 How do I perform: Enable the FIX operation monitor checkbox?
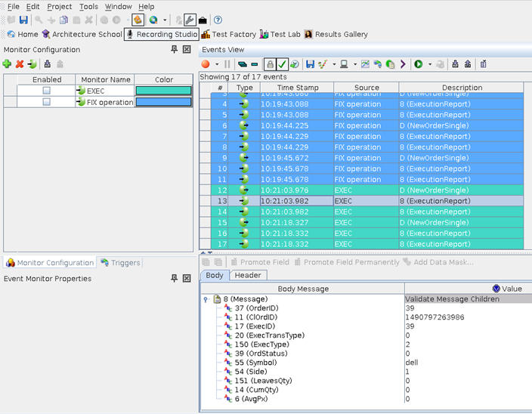point(46,102)
